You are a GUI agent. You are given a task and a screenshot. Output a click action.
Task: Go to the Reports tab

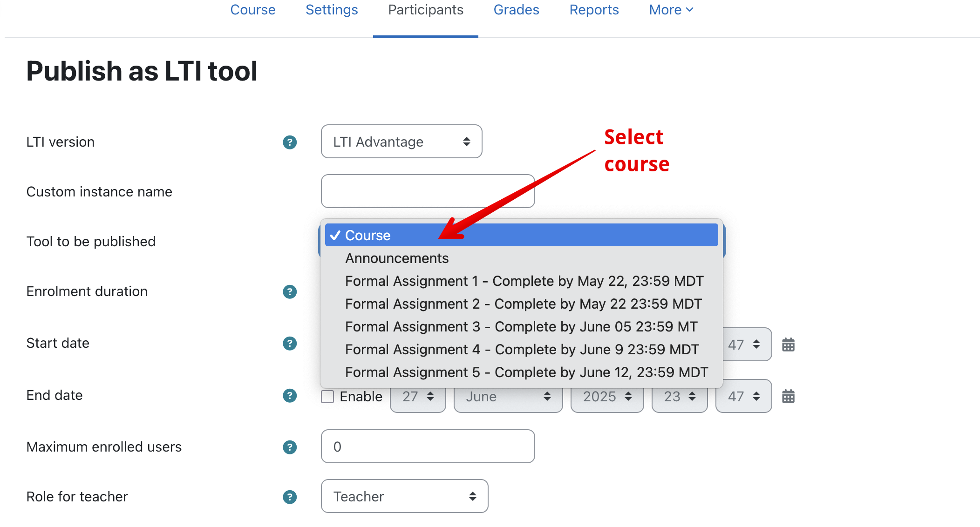tap(594, 10)
